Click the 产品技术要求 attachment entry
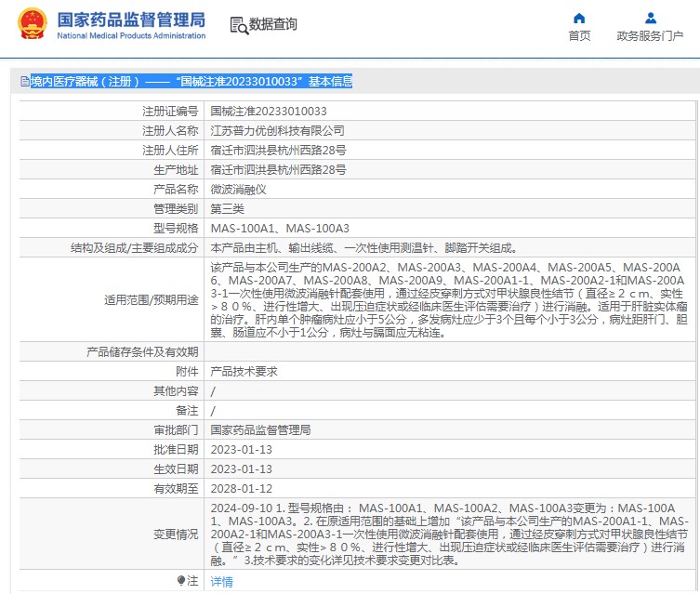 click(x=244, y=372)
